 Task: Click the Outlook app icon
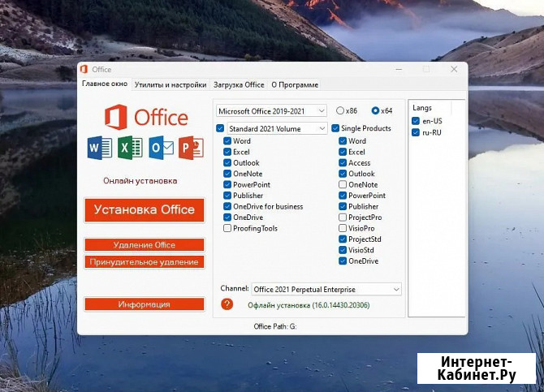pyautogui.click(x=162, y=148)
